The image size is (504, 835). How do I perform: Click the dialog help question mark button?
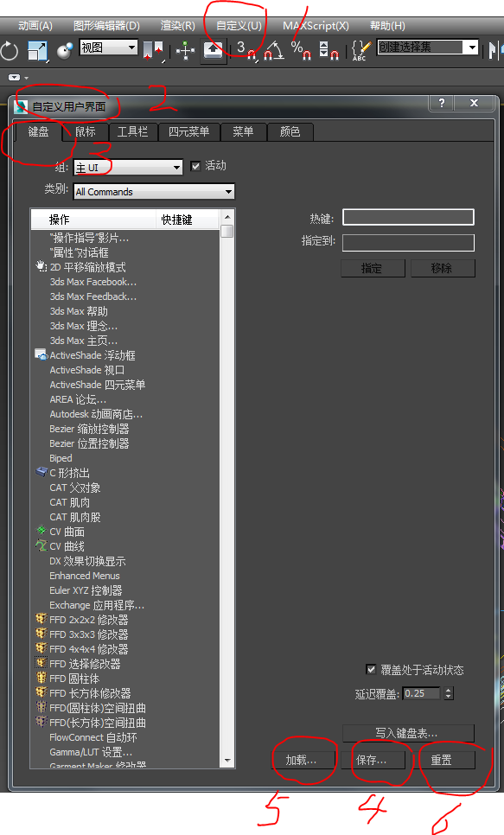(441, 103)
